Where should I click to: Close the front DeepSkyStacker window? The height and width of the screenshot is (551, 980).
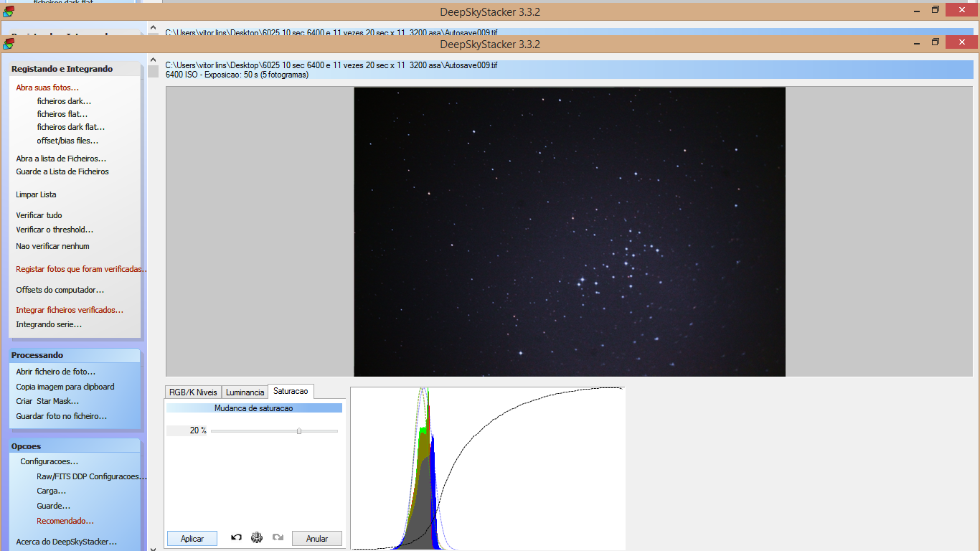(x=961, y=42)
